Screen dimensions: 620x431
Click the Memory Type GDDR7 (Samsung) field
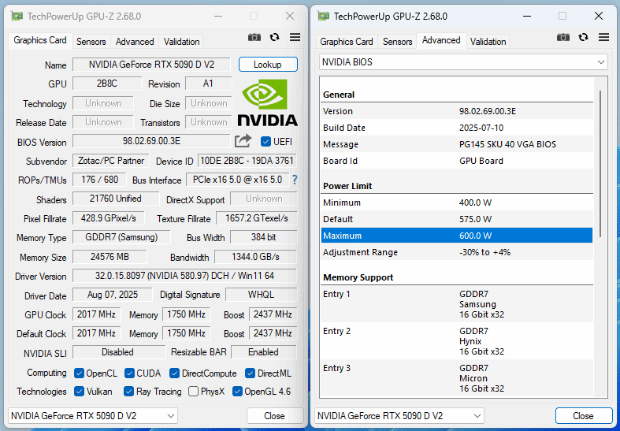tap(121, 237)
